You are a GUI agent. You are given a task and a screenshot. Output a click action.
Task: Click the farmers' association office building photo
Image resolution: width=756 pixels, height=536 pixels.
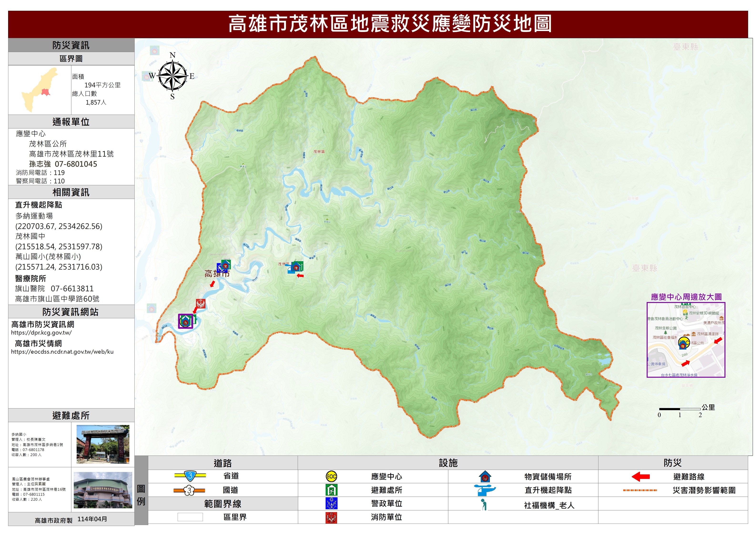click(103, 490)
